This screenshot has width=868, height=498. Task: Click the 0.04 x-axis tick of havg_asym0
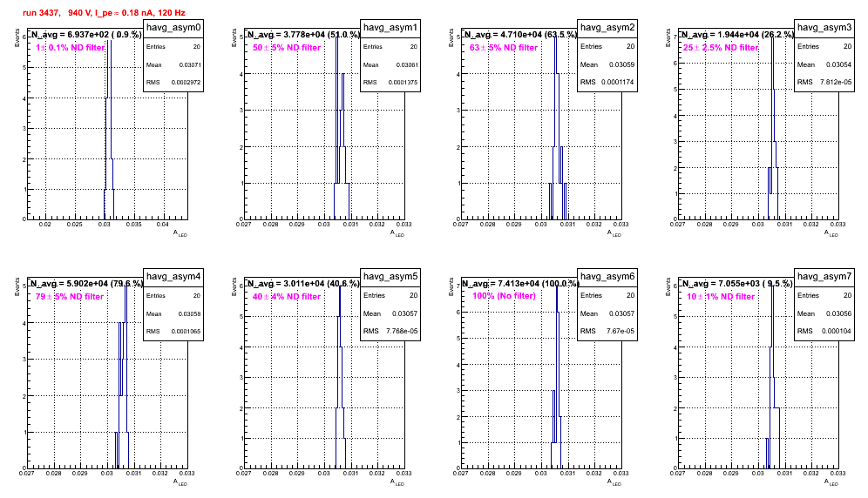(x=163, y=224)
